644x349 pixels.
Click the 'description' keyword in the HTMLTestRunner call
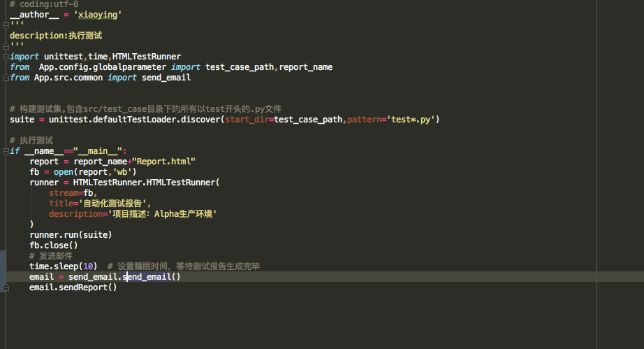pos(76,214)
